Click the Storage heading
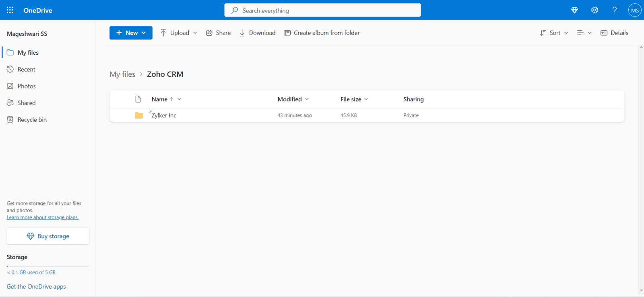Viewport: 644px width, 297px height. [x=17, y=257]
